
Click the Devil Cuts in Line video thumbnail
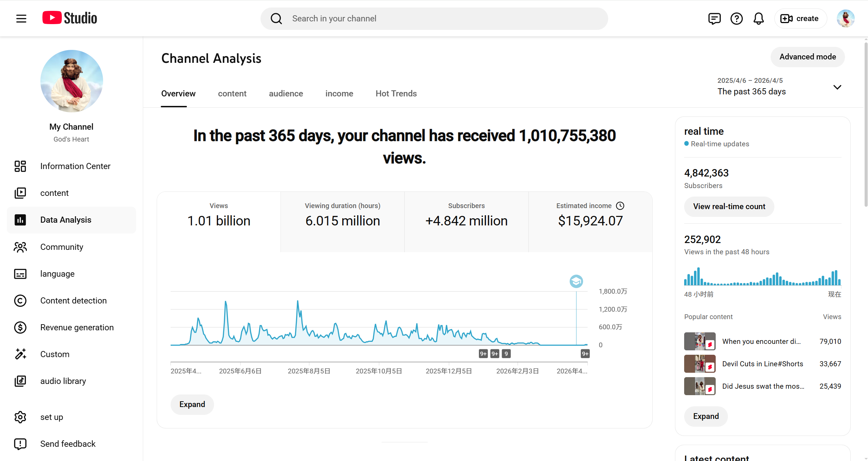tap(699, 364)
